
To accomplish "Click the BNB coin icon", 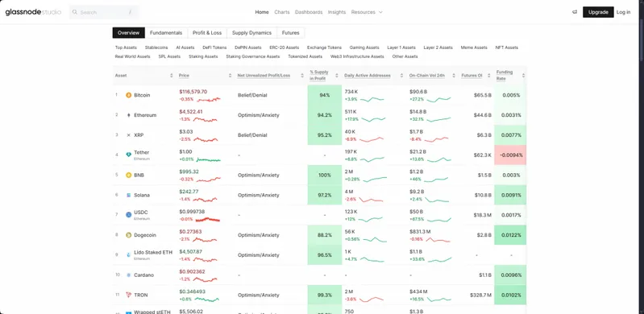I will (x=128, y=176).
